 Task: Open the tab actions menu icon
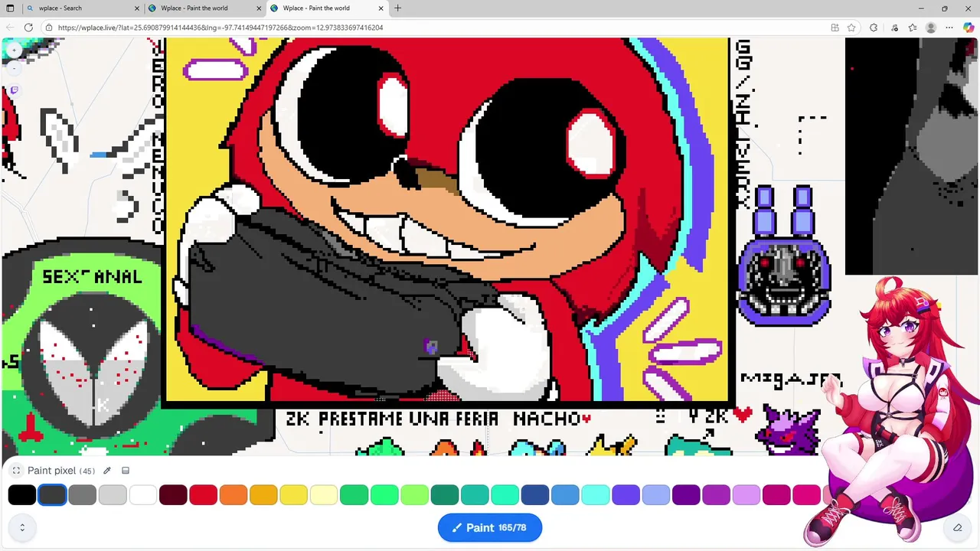10,8
